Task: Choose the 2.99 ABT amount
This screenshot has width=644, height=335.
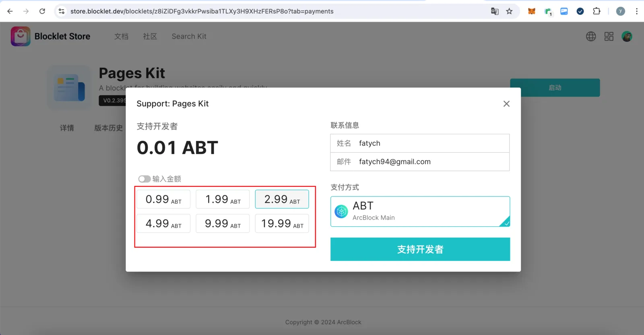Action: [x=282, y=199]
